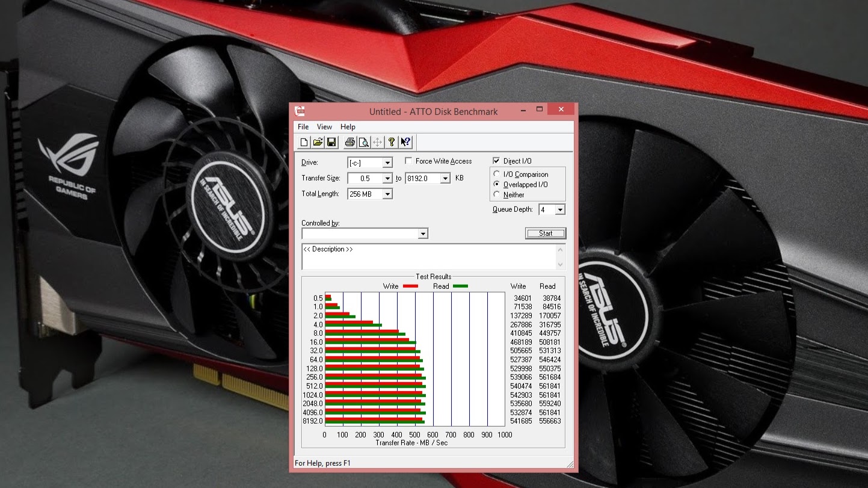The height and width of the screenshot is (488, 868).
Task: Click the write value 527387
Action: (x=521, y=360)
